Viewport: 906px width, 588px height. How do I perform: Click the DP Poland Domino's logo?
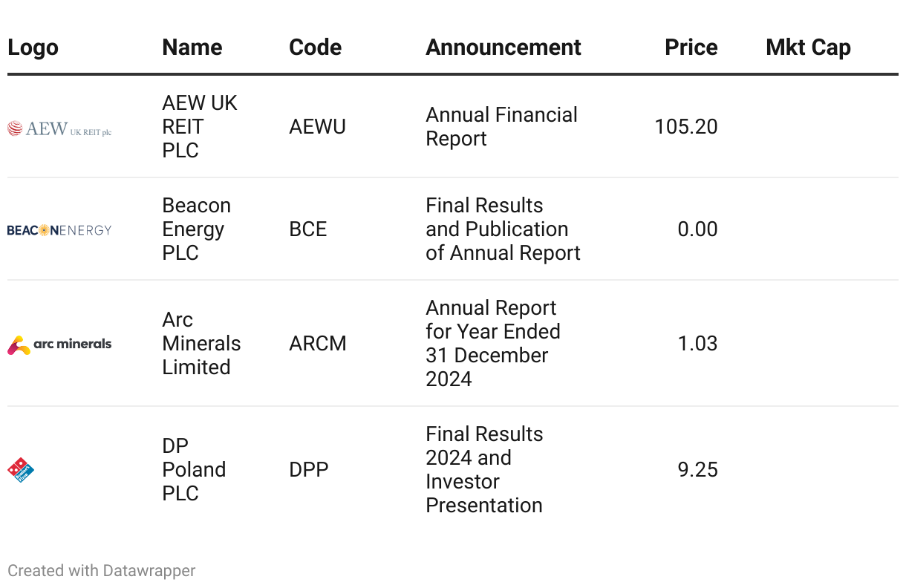[x=21, y=470]
